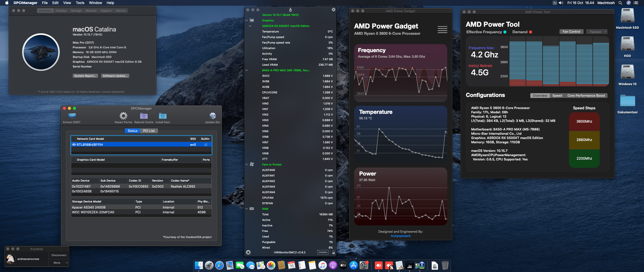Toggle Builtin checkbox for RTL8168H/8111H
Screen dimensions: 644x272
206,145
